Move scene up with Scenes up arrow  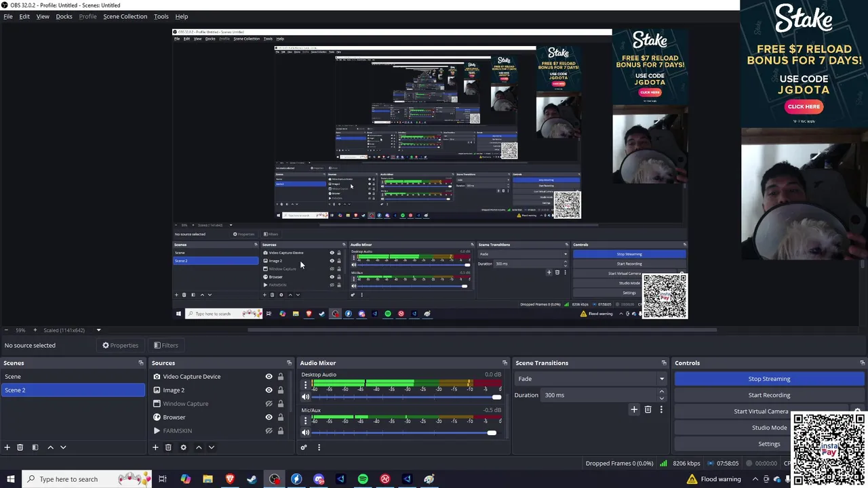(x=50, y=447)
